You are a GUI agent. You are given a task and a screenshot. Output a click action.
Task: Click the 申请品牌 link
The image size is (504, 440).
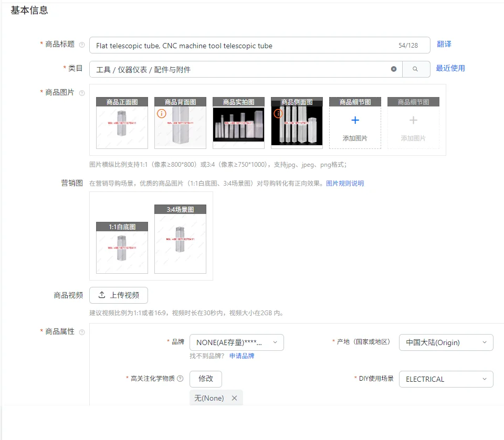tap(241, 356)
